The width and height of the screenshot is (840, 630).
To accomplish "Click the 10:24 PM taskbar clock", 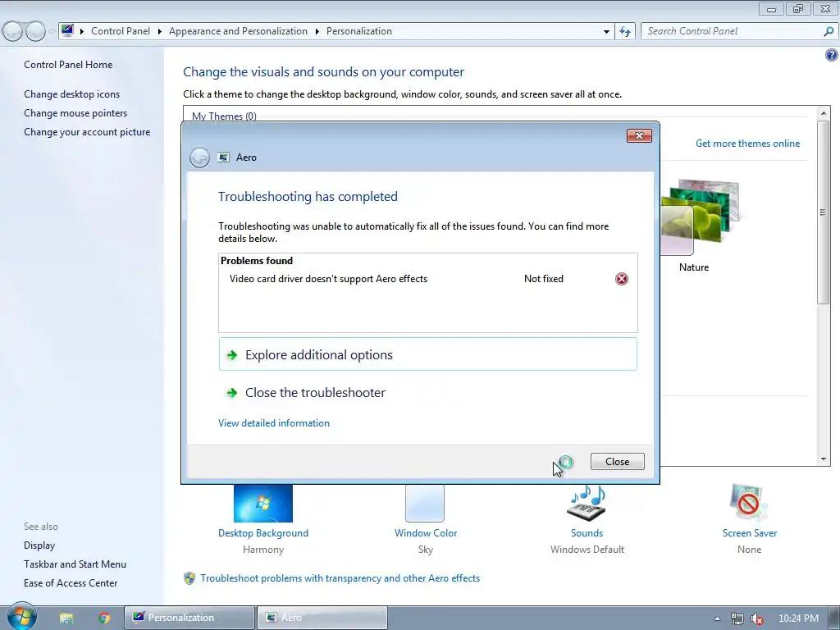I will (x=798, y=619).
